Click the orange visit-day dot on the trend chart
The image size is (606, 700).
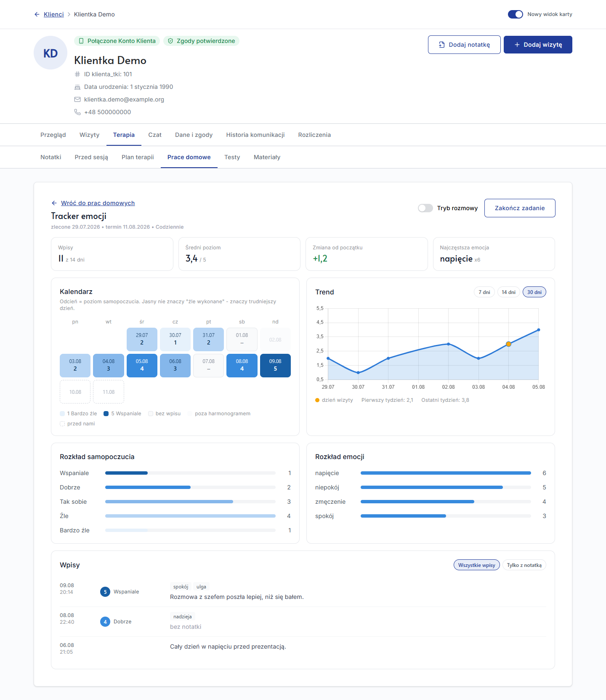(x=508, y=344)
